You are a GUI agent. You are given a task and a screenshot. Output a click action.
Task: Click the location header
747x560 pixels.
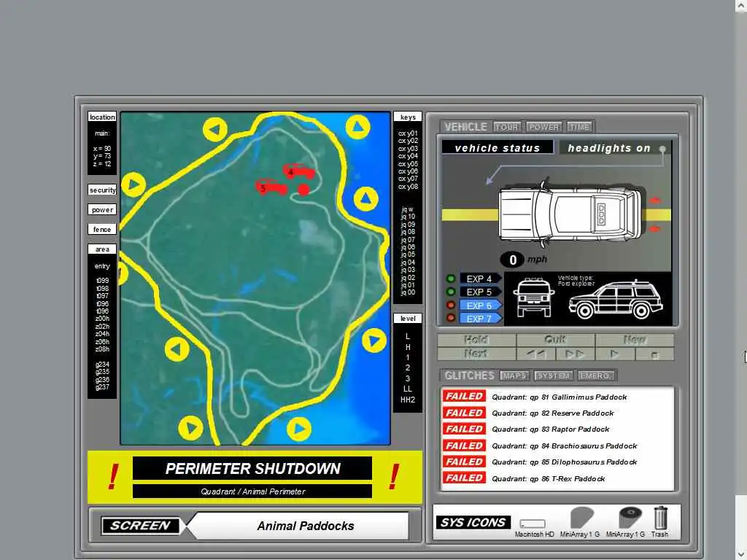click(x=102, y=117)
